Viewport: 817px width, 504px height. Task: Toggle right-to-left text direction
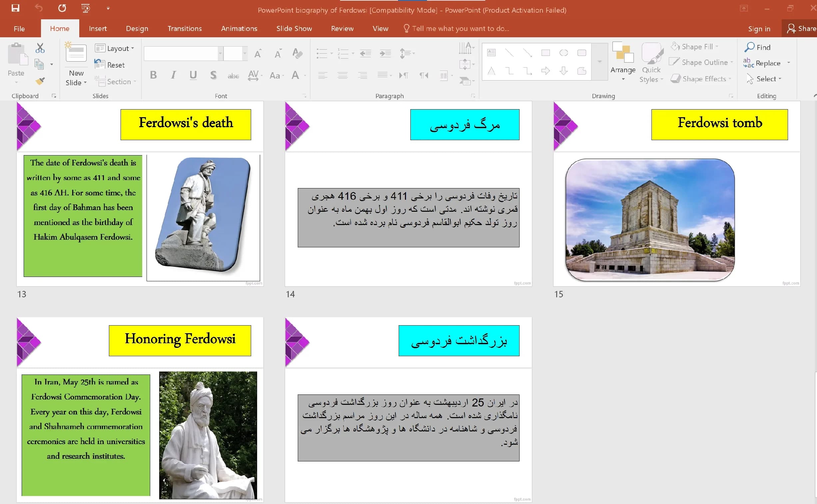(424, 75)
